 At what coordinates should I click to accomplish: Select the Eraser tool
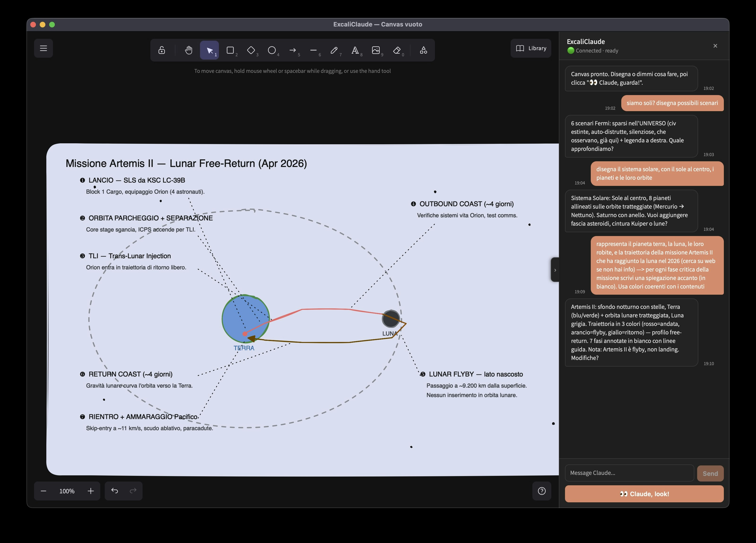pyautogui.click(x=397, y=50)
